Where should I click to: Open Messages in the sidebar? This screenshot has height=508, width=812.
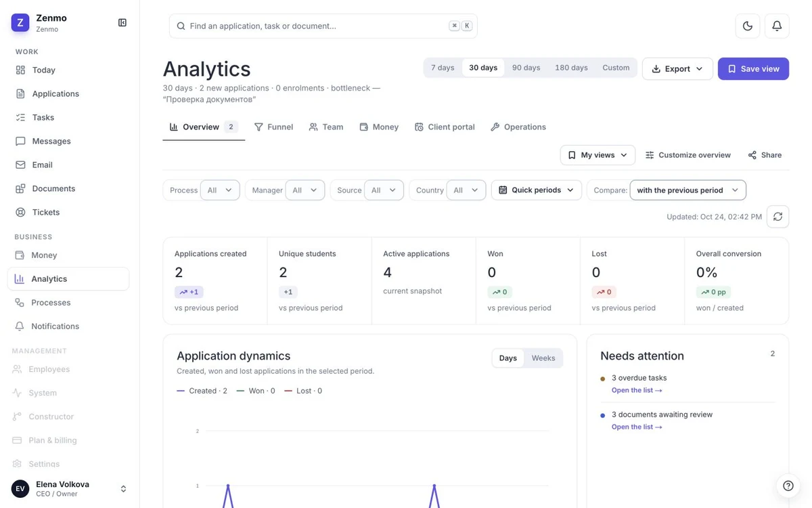(68, 141)
